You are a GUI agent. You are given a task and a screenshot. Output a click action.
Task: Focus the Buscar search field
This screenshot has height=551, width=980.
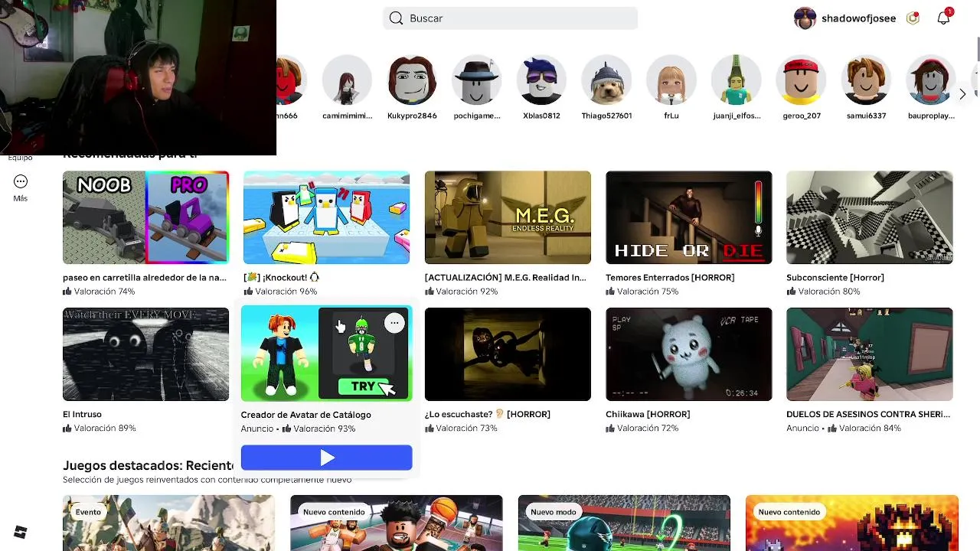click(x=510, y=18)
